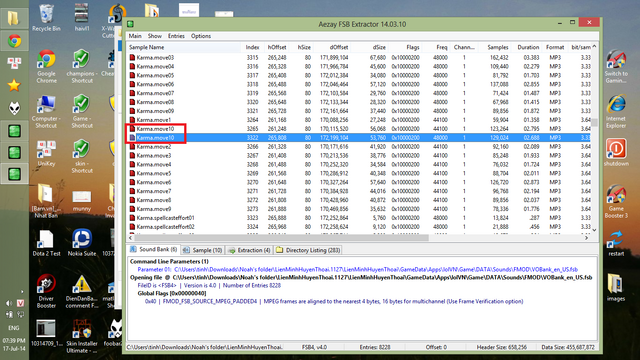Click the File Explorer folder taskbar icon

13,18
